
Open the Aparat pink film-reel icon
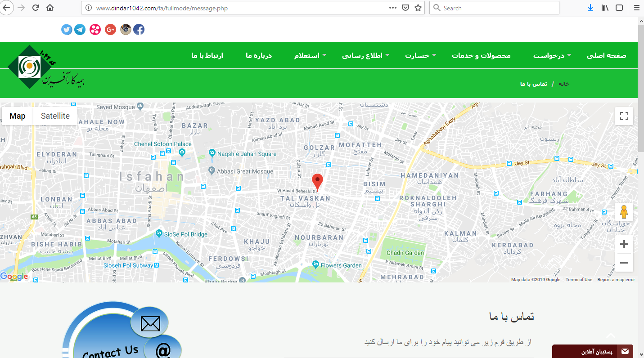95,30
